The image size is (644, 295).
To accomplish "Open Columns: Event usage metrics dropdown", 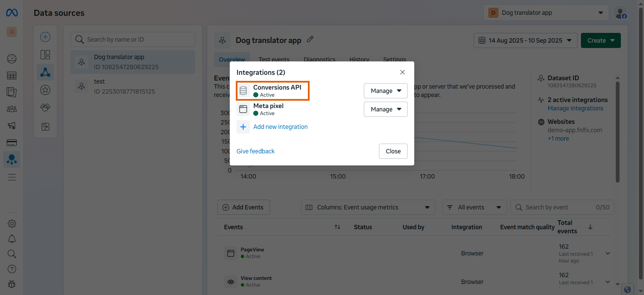I will [368, 207].
